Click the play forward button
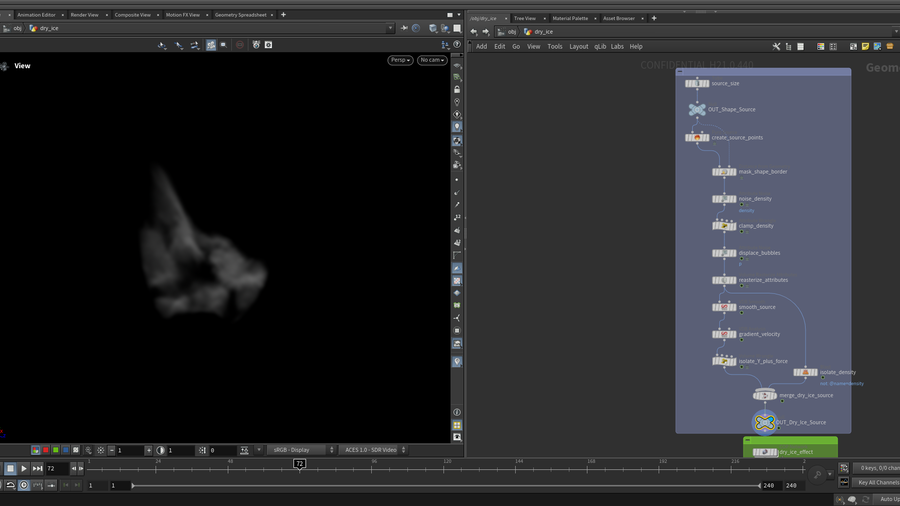The height and width of the screenshot is (506, 900). 24,468
